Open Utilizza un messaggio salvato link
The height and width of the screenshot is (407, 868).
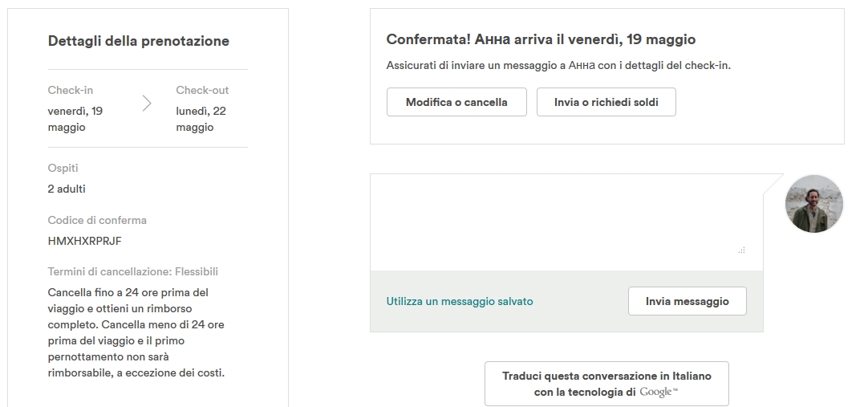[459, 301]
